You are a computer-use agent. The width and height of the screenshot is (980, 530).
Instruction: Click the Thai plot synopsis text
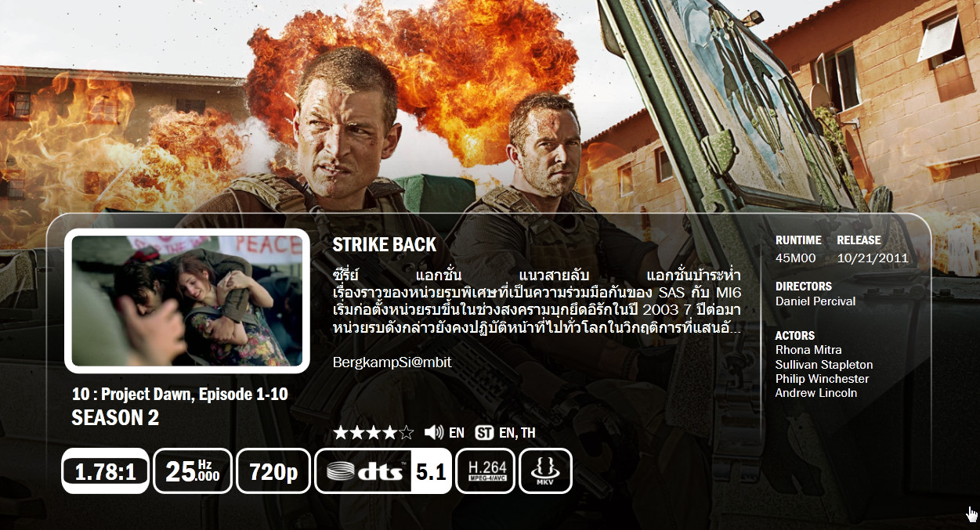click(x=537, y=301)
